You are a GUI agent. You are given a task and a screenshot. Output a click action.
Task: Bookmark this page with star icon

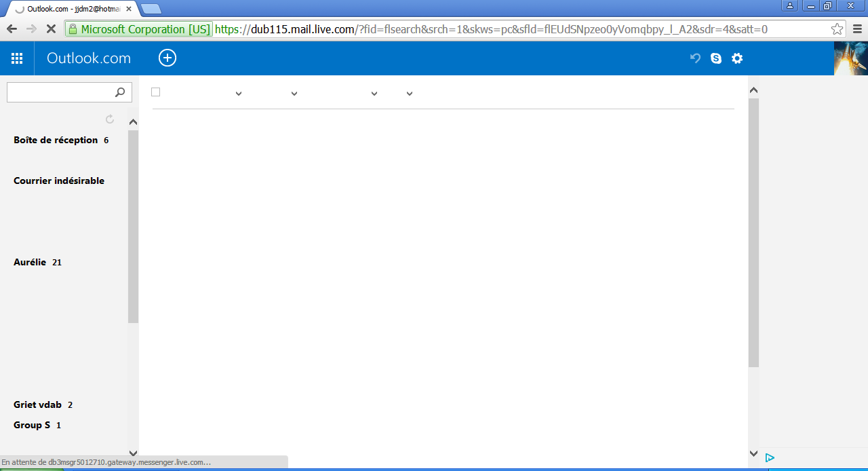(837, 29)
